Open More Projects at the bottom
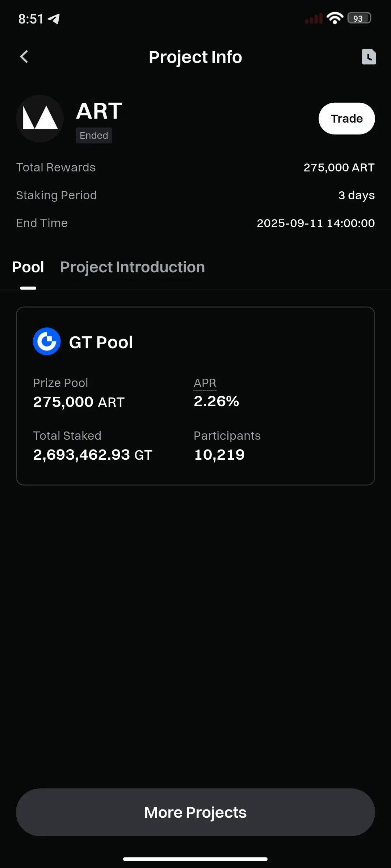The width and height of the screenshot is (391, 868). [195, 812]
